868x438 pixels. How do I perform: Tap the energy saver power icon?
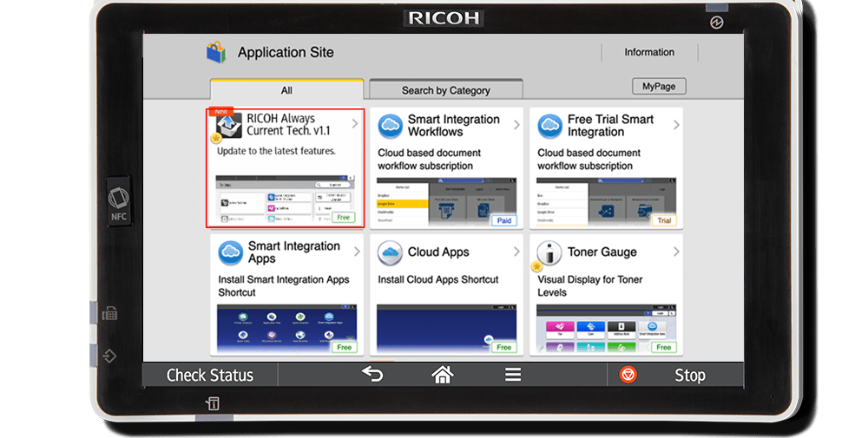(x=717, y=23)
